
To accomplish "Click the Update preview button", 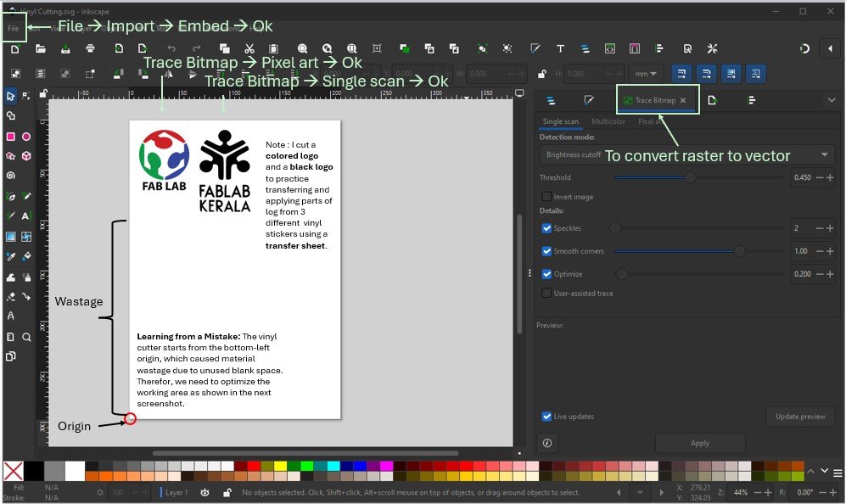I will point(800,416).
